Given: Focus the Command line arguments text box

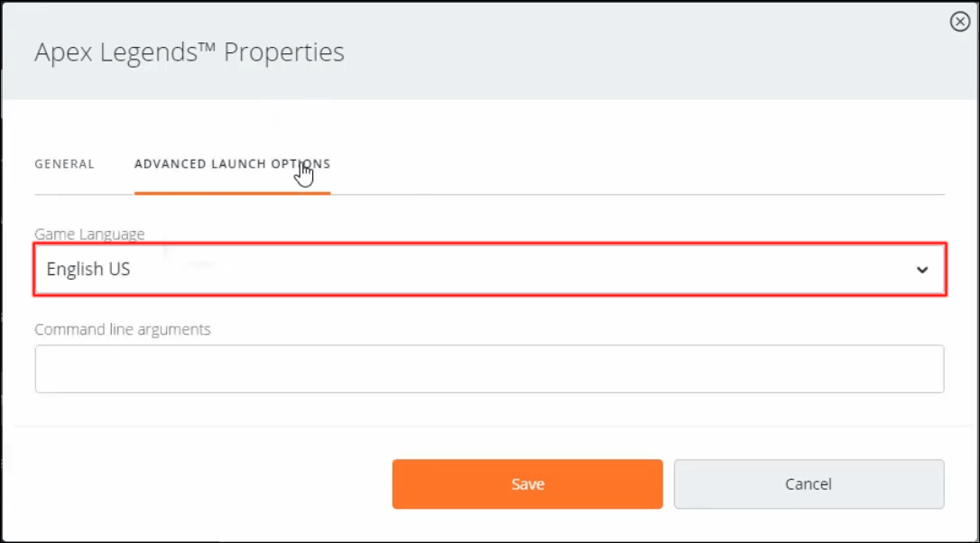Looking at the screenshot, I should click(x=489, y=369).
